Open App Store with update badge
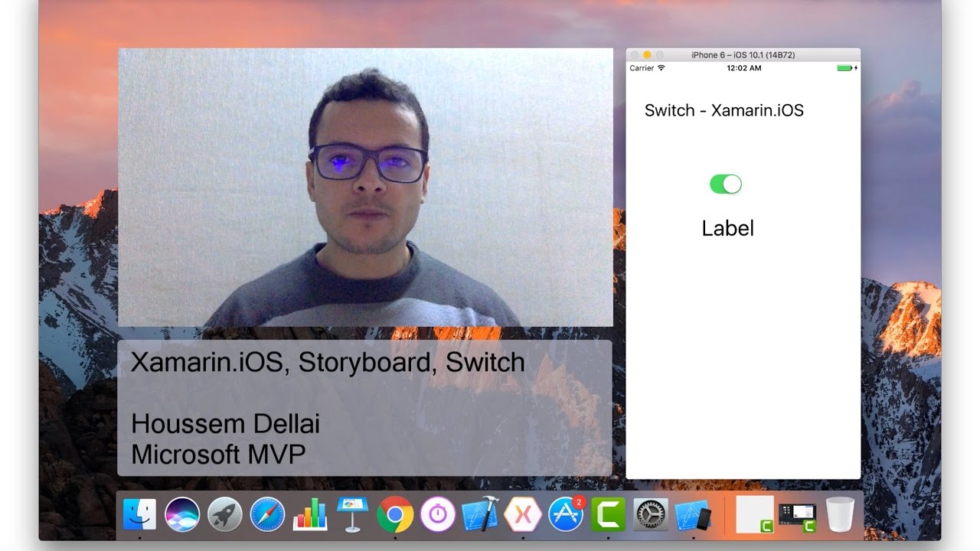 (x=566, y=514)
